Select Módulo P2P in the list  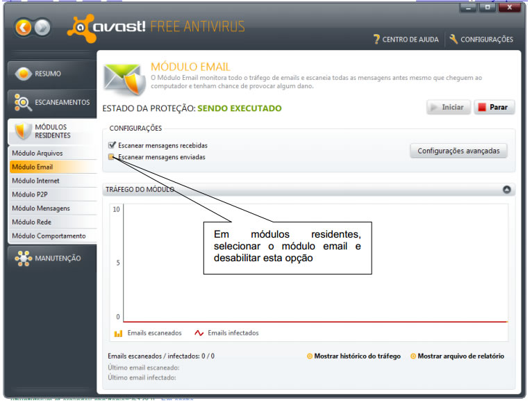point(53,195)
